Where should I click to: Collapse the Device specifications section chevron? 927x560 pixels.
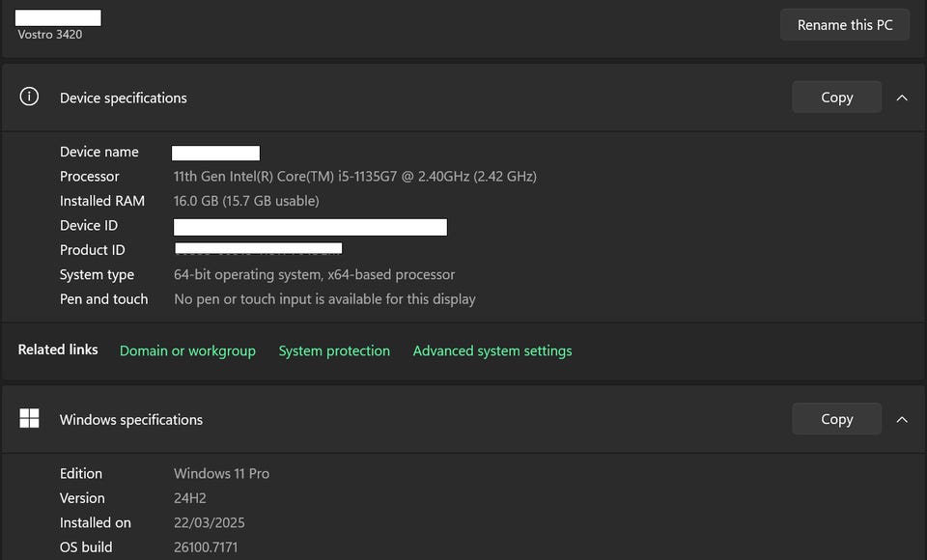(x=902, y=98)
